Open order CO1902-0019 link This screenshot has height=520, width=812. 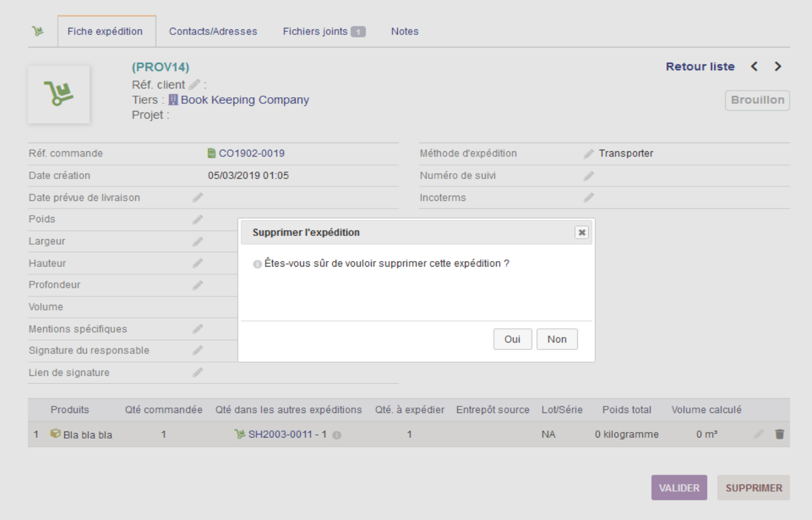click(x=252, y=153)
